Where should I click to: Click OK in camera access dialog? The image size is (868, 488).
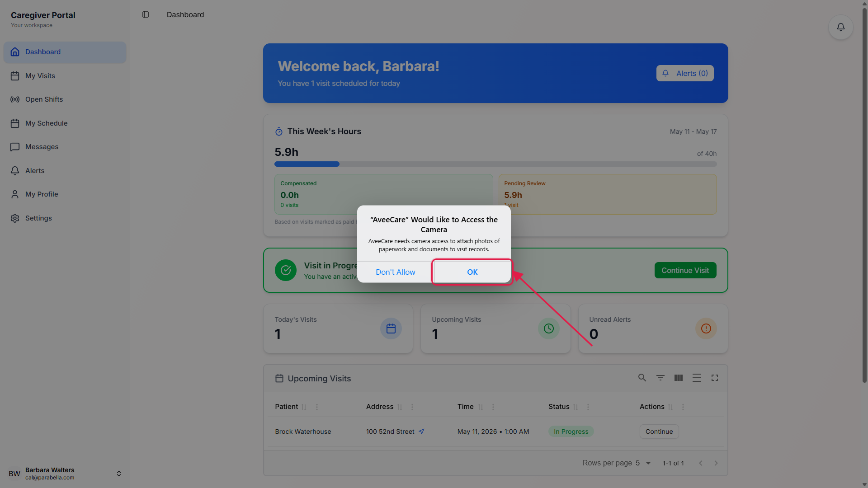pos(472,272)
